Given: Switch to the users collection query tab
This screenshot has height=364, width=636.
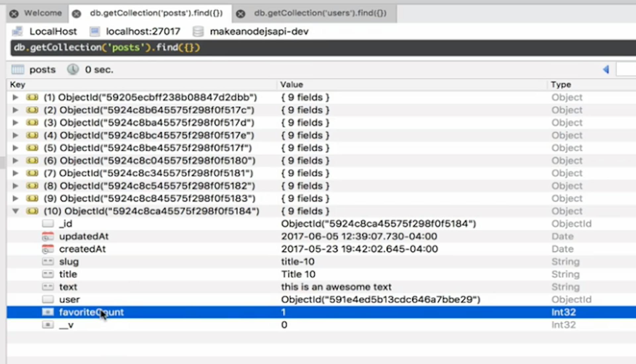Looking at the screenshot, I should [x=320, y=13].
